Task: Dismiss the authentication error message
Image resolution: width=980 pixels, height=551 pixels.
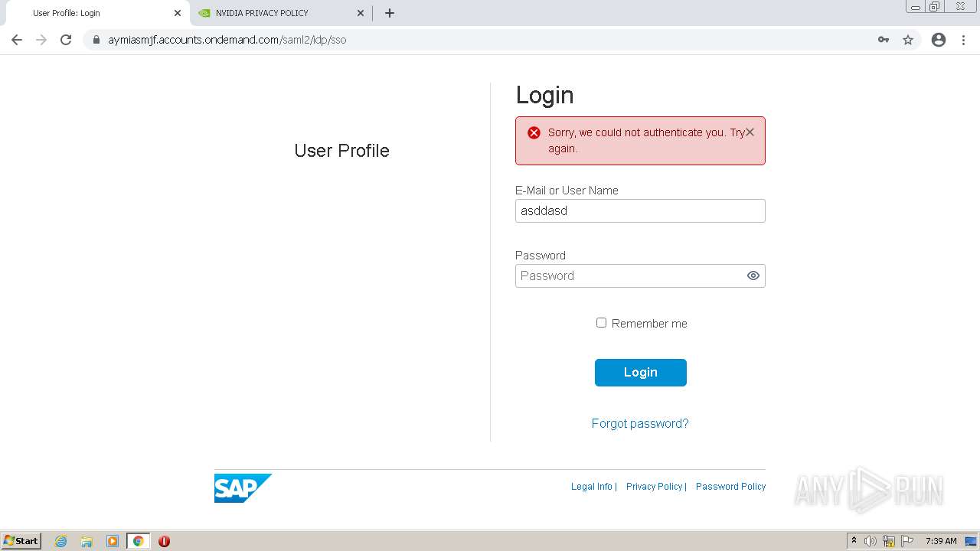Action: coord(750,132)
